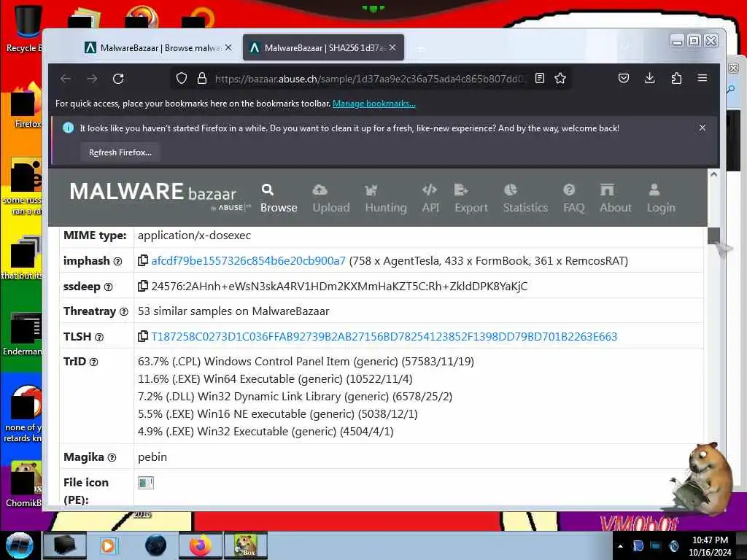This screenshot has height=560, width=747.
Task: Copy the ssdeep hash with copy icon
Action: [x=142, y=286]
